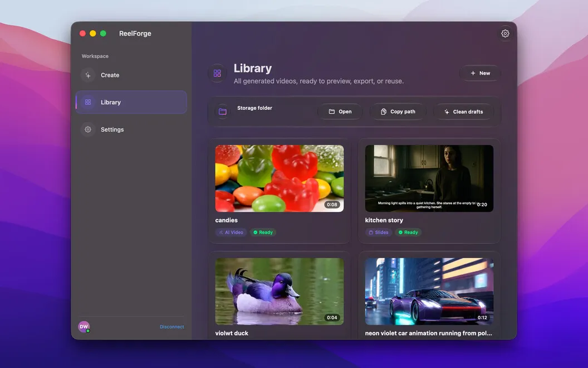
Task: Click the 0:08 duration badge on candies
Action: (x=332, y=205)
